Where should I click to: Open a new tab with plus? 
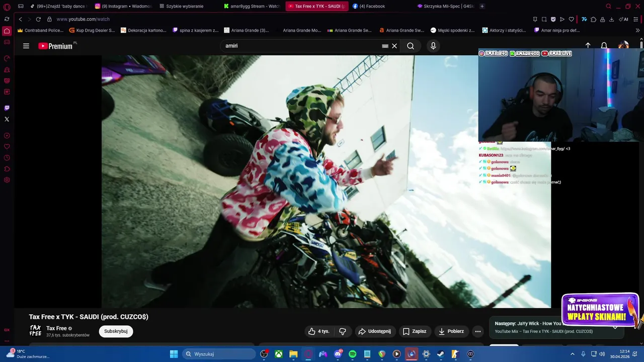tap(482, 7)
